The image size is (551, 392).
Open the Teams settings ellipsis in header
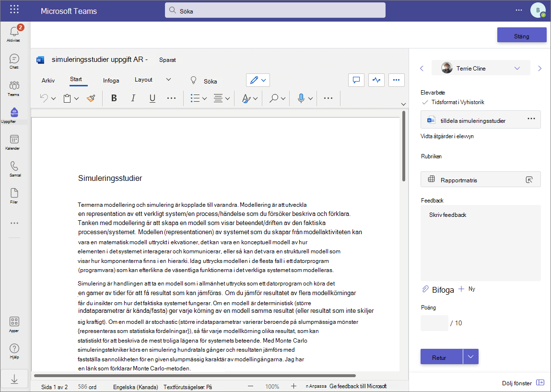(519, 10)
